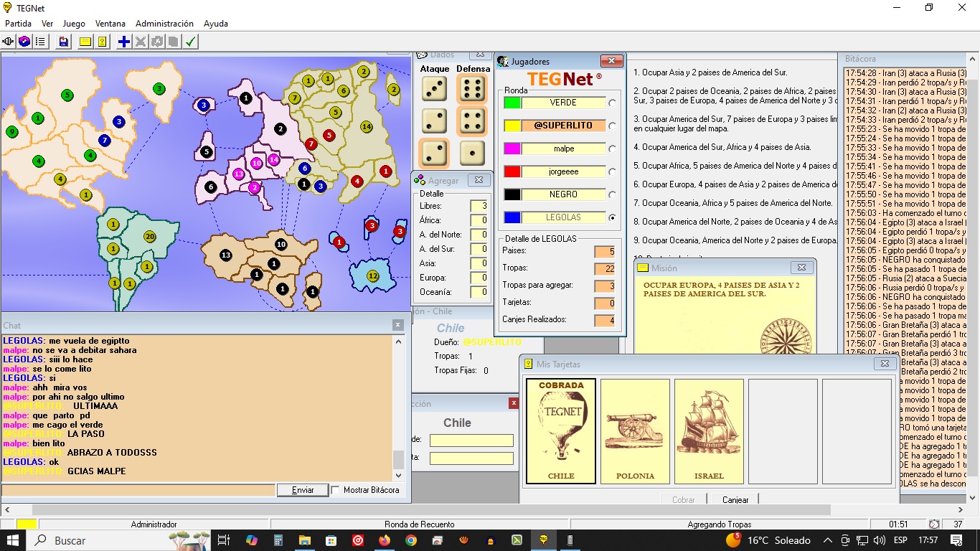Viewport: 980px width, 551px height.
Task: Open the Juego menu
Action: (x=74, y=24)
